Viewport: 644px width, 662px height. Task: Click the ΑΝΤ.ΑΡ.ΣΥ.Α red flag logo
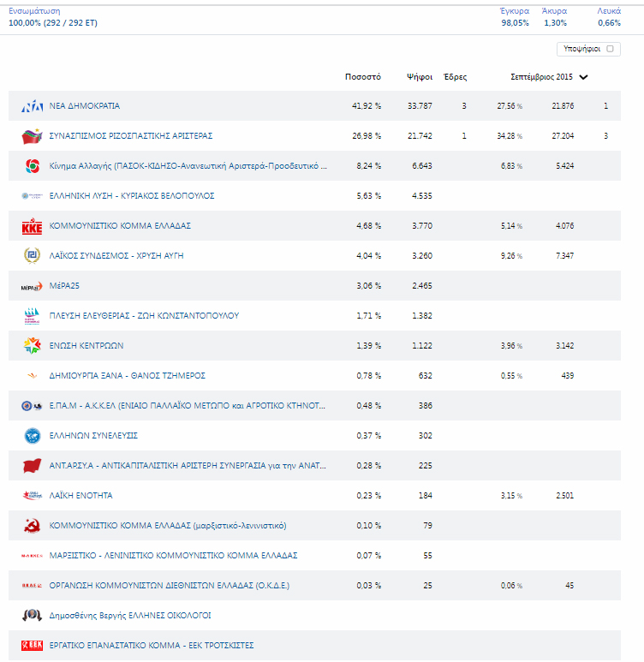tap(32, 466)
